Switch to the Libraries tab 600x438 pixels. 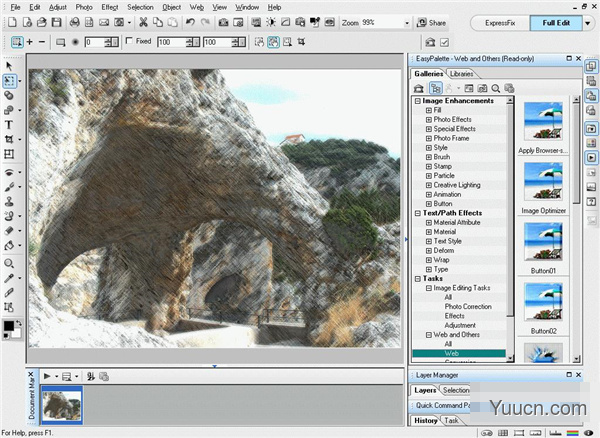(x=461, y=74)
